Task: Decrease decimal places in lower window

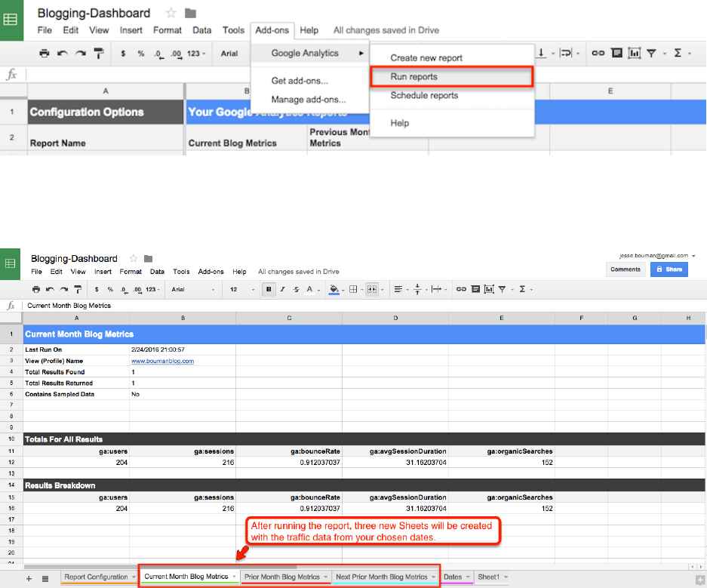Action: point(124,290)
